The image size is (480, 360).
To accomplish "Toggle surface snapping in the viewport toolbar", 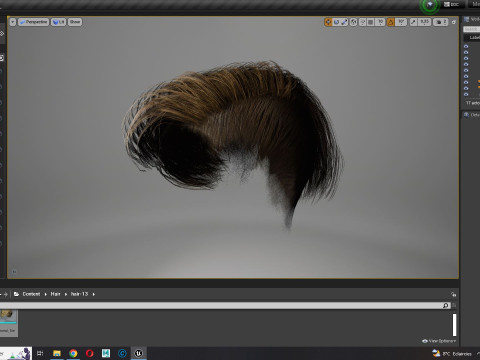I will [x=363, y=22].
